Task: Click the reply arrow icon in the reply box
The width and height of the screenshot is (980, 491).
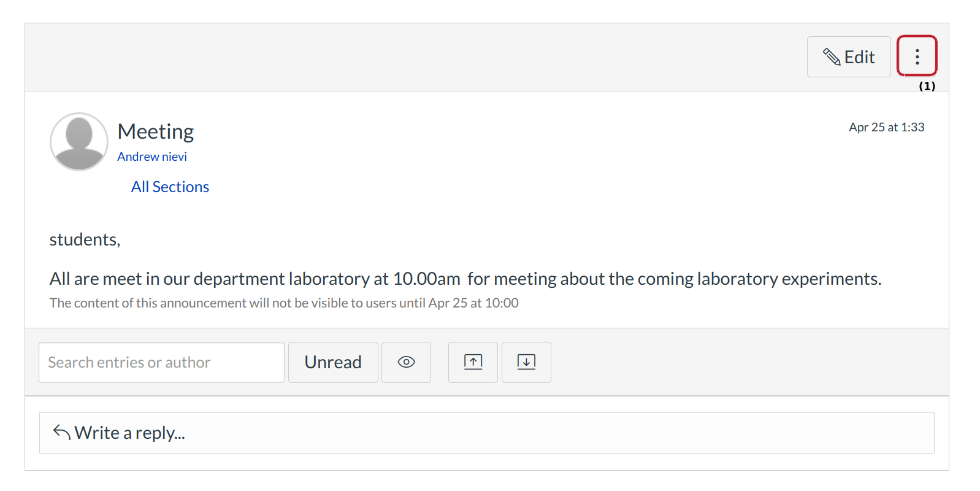Action: pyautogui.click(x=61, y=431)
